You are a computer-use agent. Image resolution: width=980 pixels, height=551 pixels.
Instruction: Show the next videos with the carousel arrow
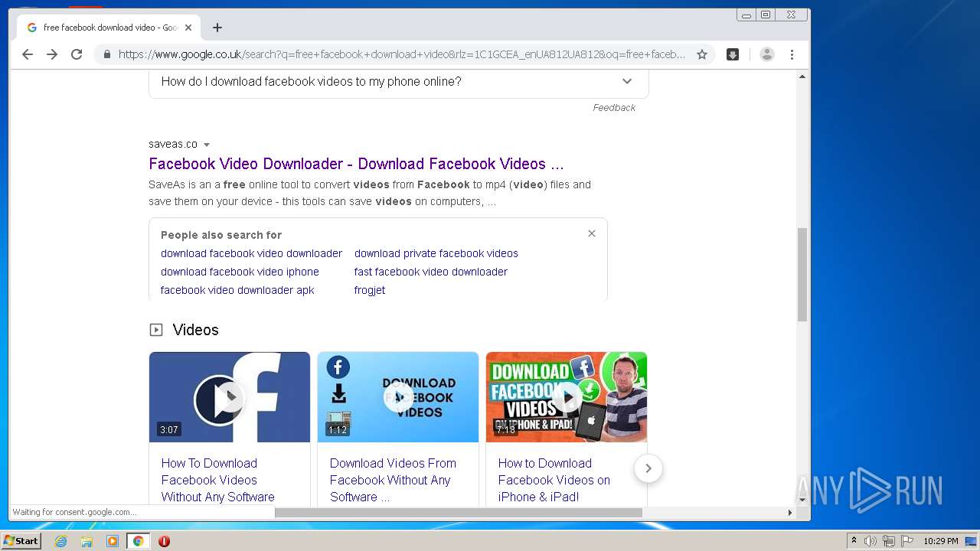coord(648,468)
